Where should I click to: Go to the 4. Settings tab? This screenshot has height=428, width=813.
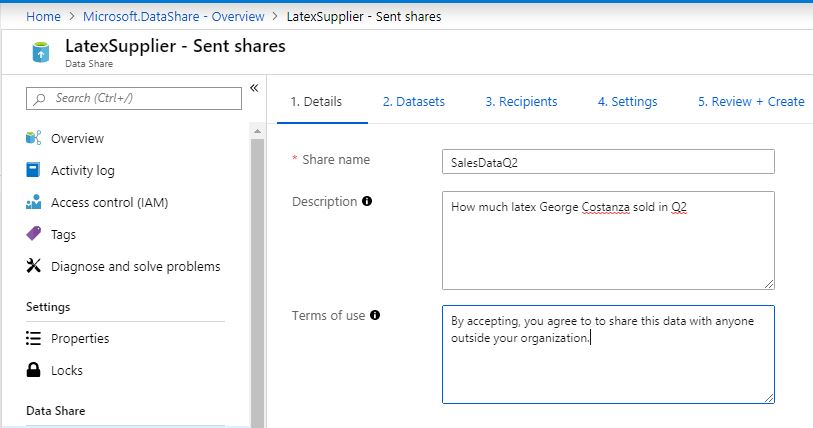click(627, 102)
